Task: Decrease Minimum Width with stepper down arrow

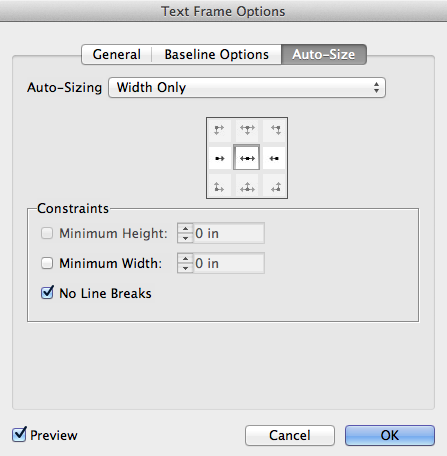Action: 185,268
